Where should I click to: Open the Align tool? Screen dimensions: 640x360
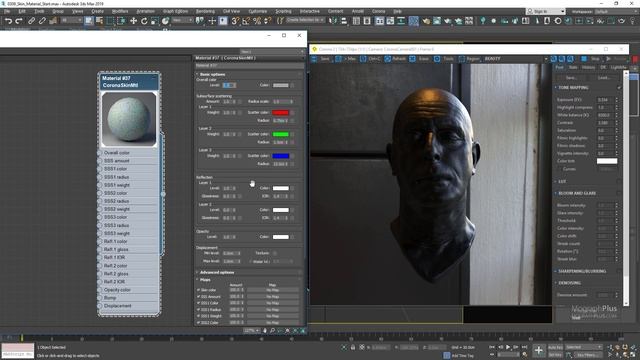tap(344, 21)
